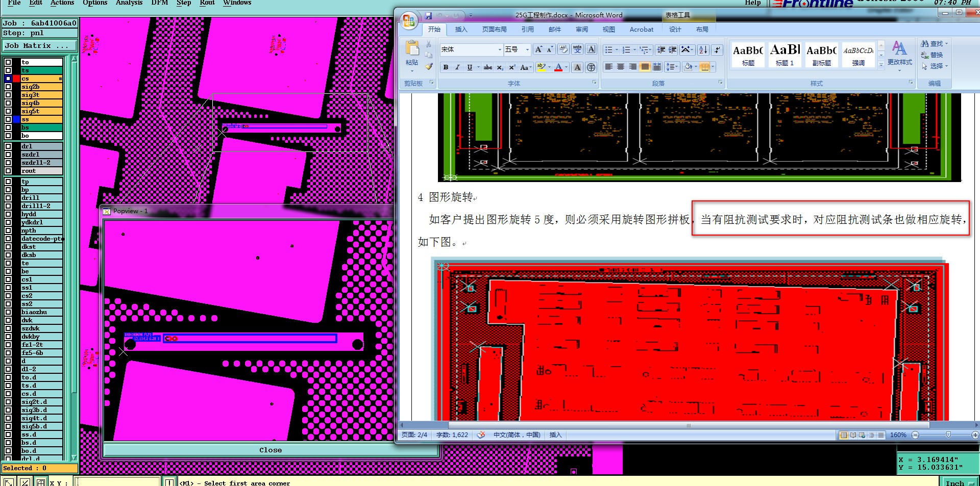Toggle the checkbox for layer sig2b

(x=8, y=87)
